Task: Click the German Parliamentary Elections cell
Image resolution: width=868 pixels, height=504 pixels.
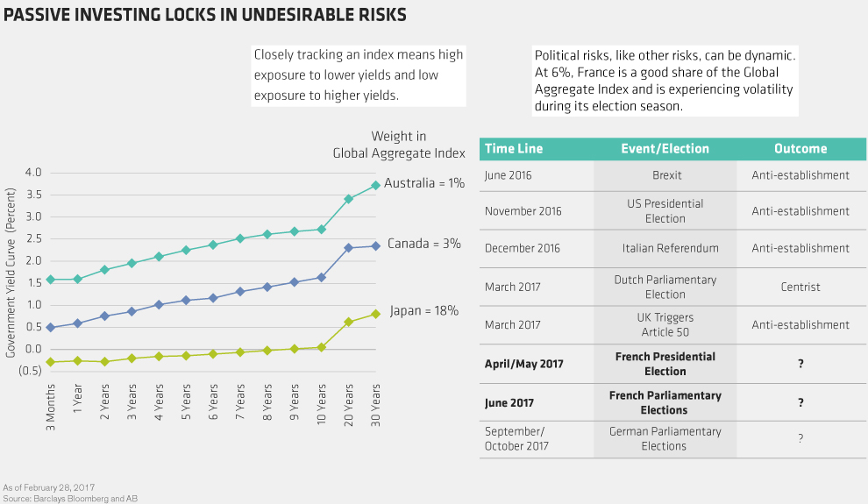Action: point(665,438)
